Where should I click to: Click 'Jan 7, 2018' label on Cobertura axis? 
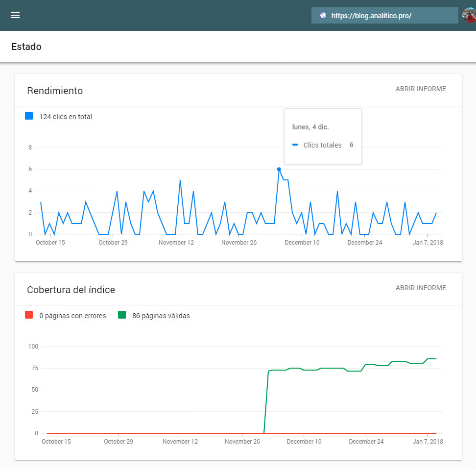pos(428,442)
